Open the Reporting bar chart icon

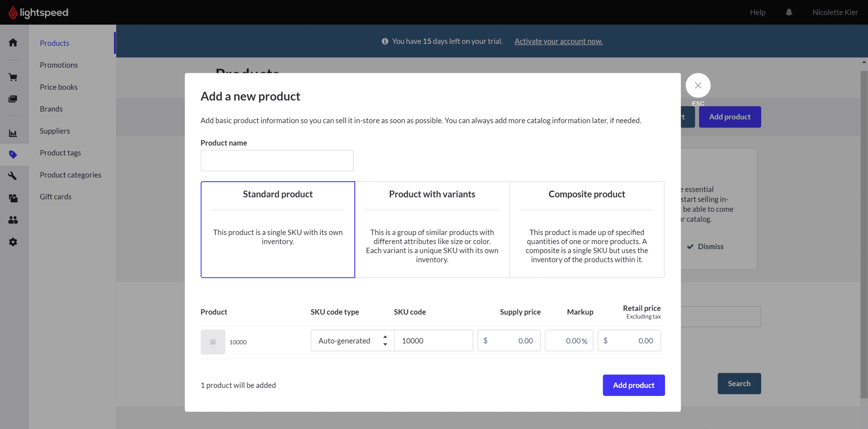13,133
